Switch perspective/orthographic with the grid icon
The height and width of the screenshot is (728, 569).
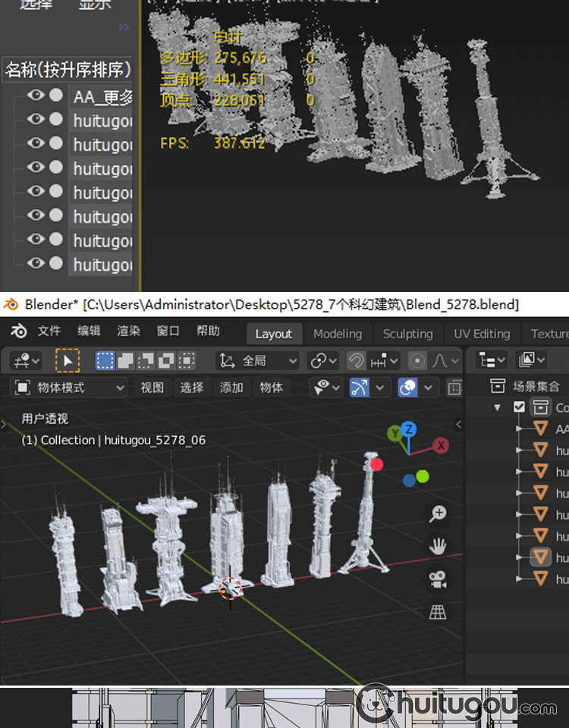pos(438,611)
